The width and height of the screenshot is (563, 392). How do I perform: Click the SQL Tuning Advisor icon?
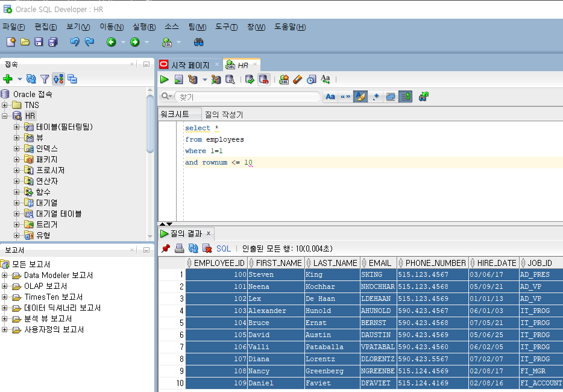click(x=230, y=80)
